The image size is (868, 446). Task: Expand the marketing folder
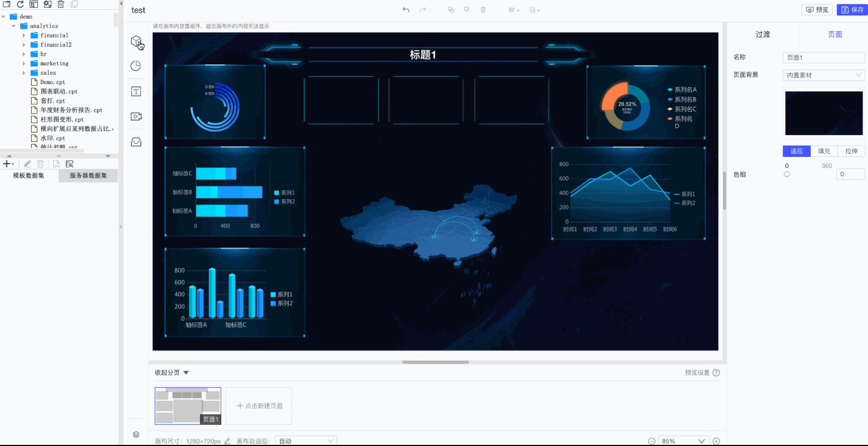click(24, 63)
